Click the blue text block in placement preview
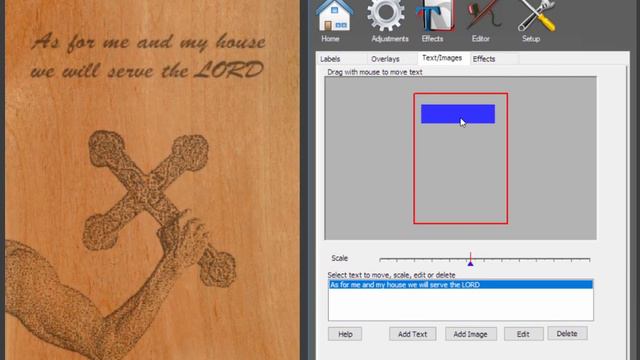This screenshot has height=360, width=640. click(458, 114)
